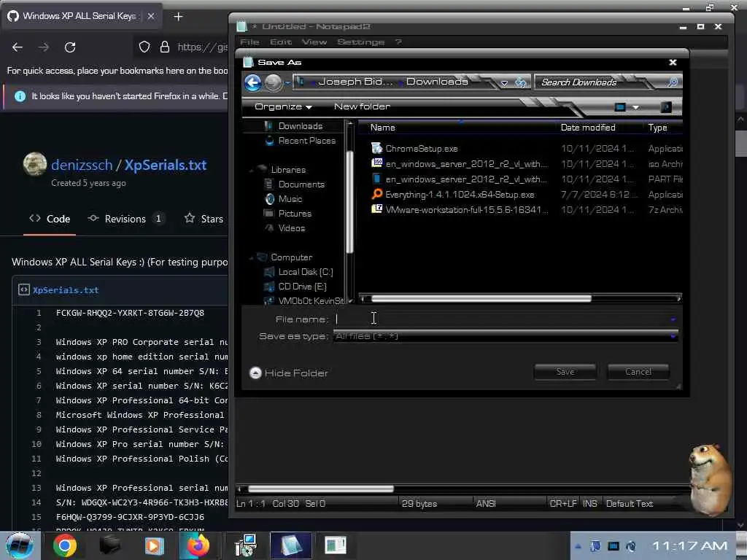Click XpSerials.txt title link

(x=166, y=166)
